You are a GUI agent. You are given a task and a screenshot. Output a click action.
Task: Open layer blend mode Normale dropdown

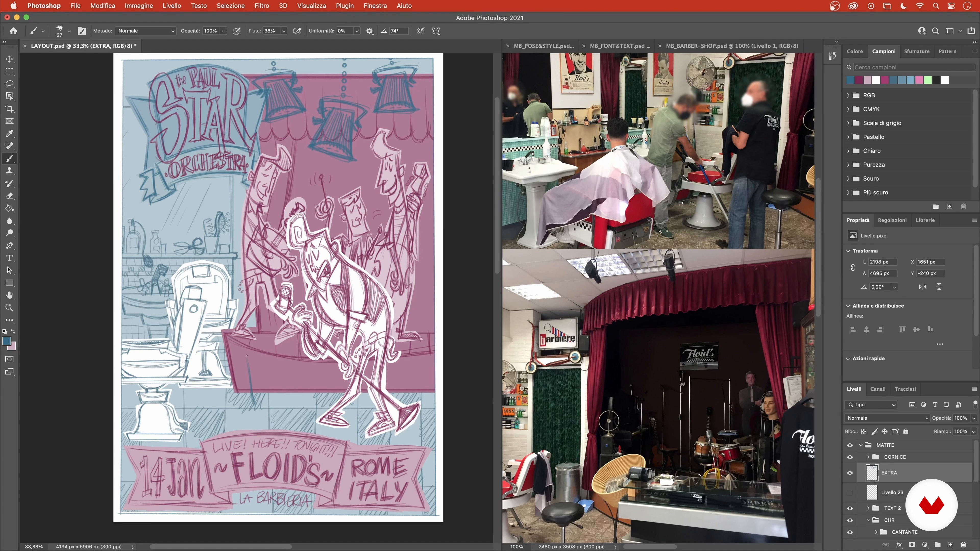click(887, 418)
